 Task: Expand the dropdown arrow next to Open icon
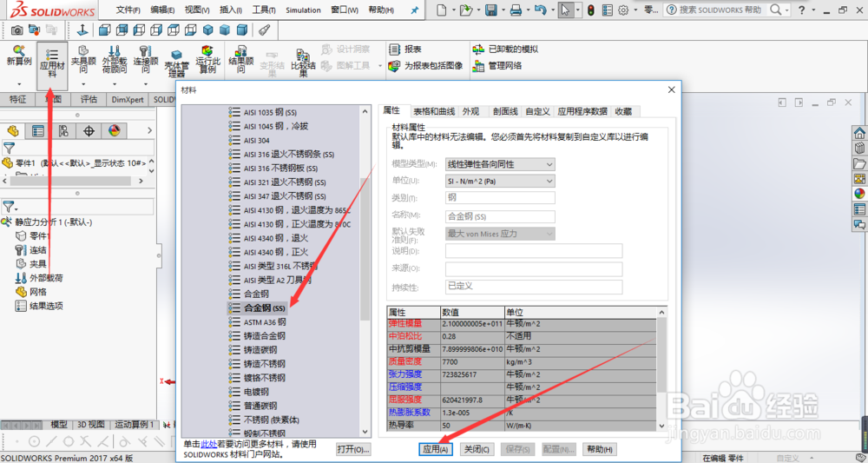[x=478, y=10]
